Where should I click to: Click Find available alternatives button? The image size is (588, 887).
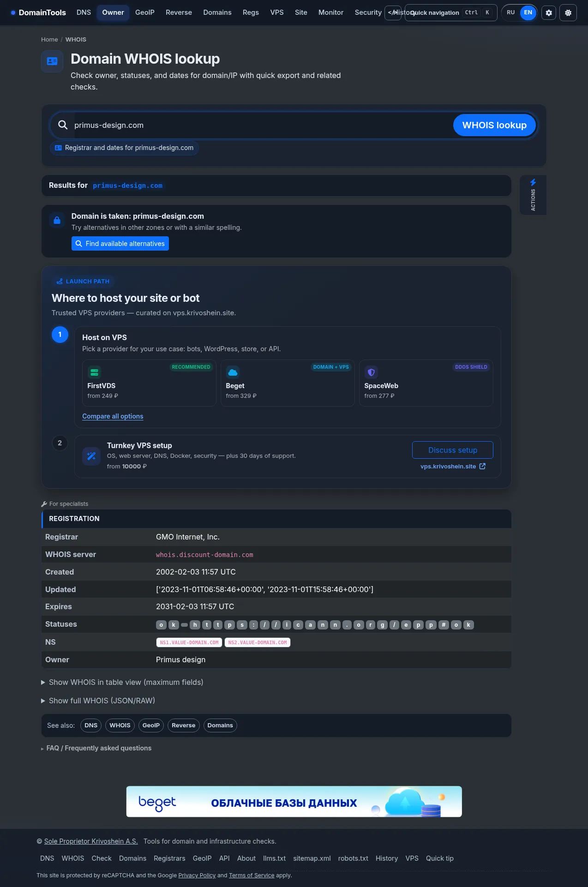(x=120, y=244)
